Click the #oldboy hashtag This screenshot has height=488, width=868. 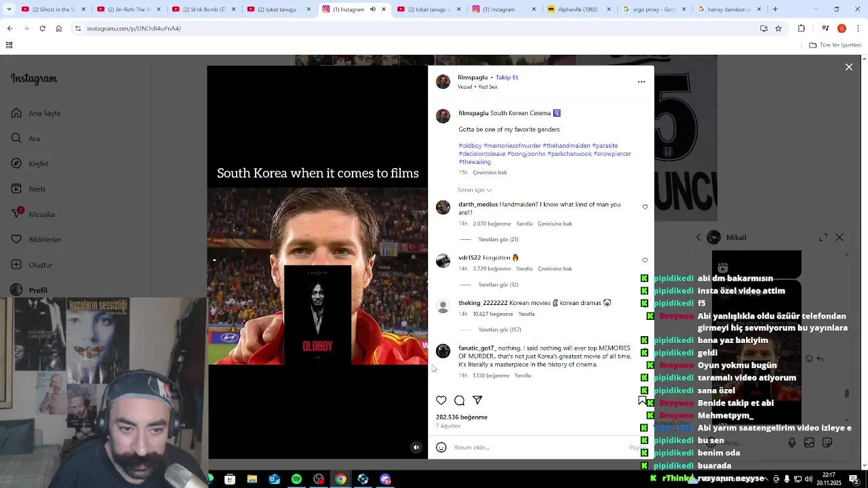(470, 146)
